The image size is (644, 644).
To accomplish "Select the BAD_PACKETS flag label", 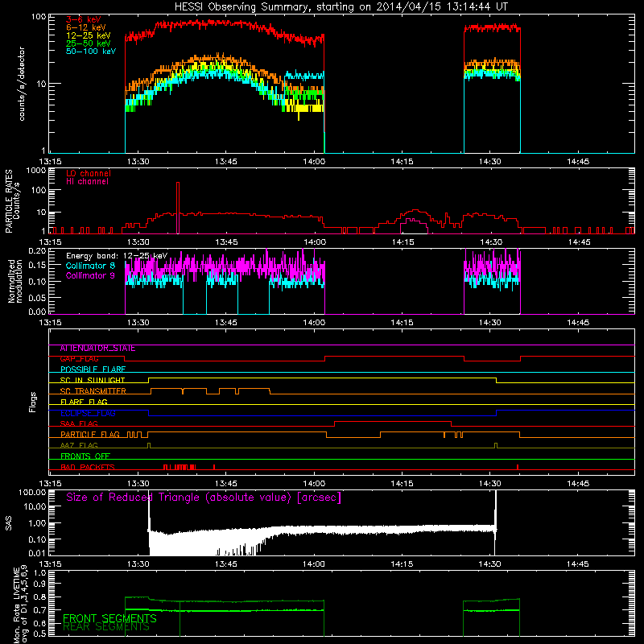I will (x=88, y=467).
